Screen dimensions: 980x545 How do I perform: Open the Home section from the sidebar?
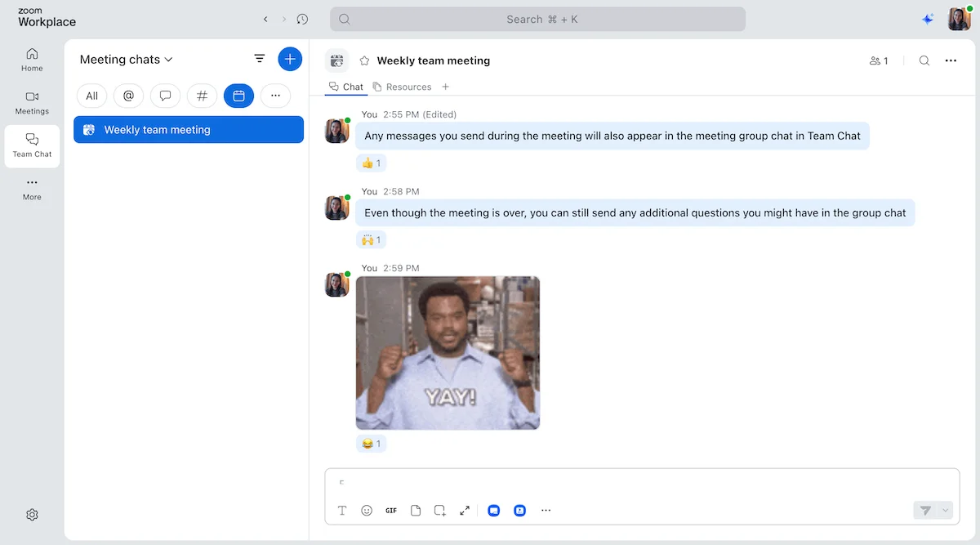[x=31, y=59]
